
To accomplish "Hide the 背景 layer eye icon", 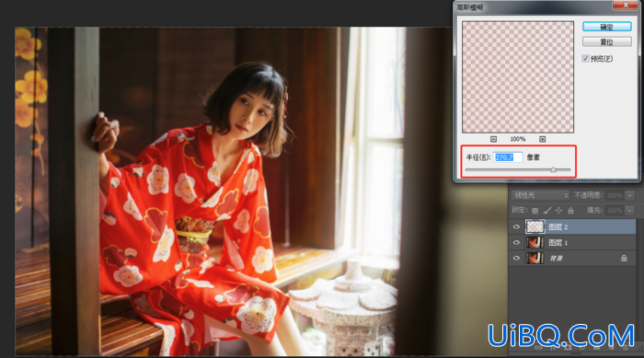I will (x=517, y=258).
